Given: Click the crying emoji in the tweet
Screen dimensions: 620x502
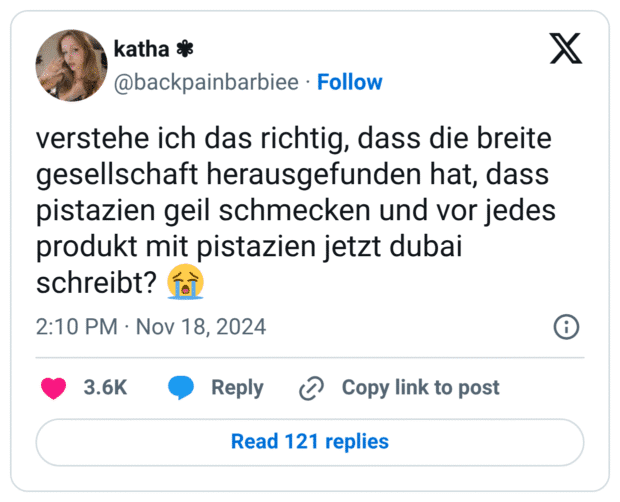Looking at the screenshot, I should (186, 283).
